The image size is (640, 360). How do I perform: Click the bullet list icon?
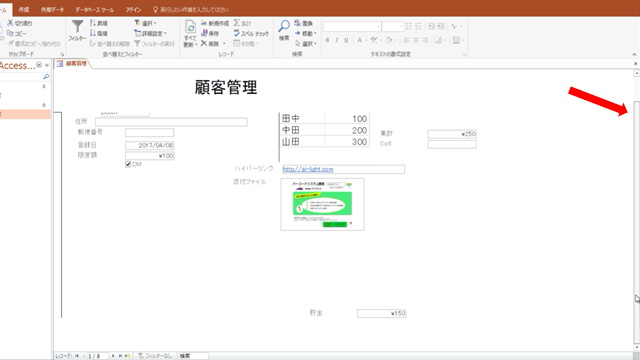click(409, 26)
